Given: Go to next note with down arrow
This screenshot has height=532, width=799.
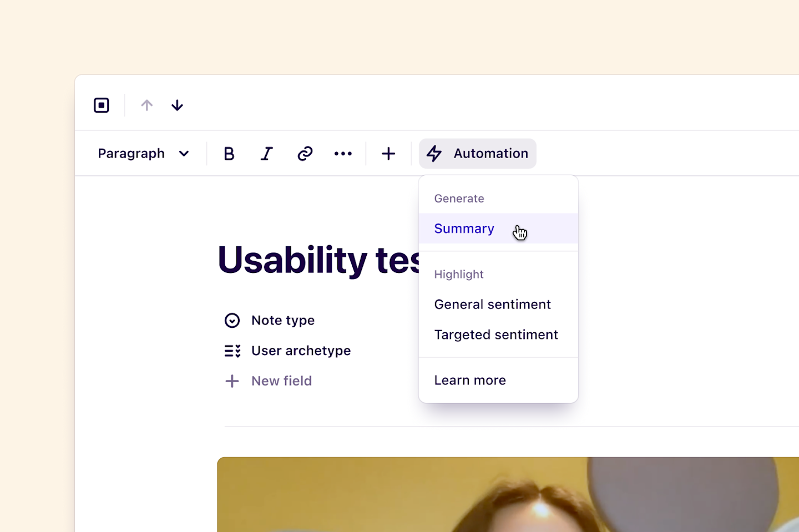Looking at the screenshot, I should coord(177,105).
